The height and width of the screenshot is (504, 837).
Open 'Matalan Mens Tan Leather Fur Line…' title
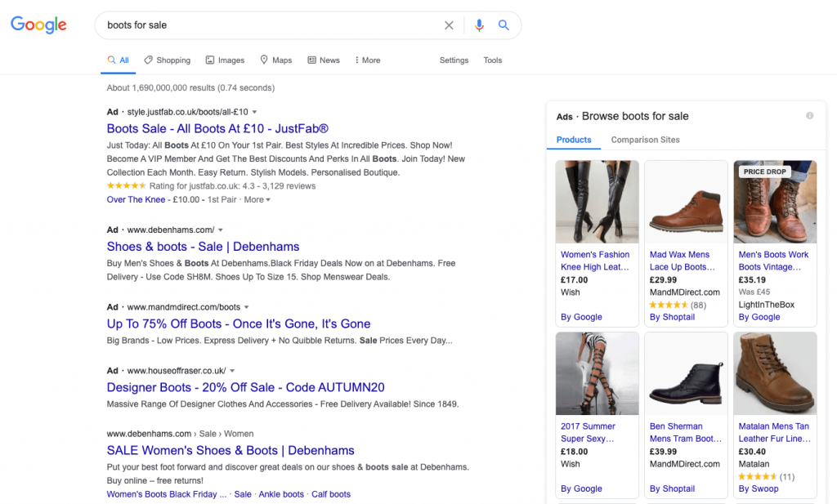click(775, 433)
